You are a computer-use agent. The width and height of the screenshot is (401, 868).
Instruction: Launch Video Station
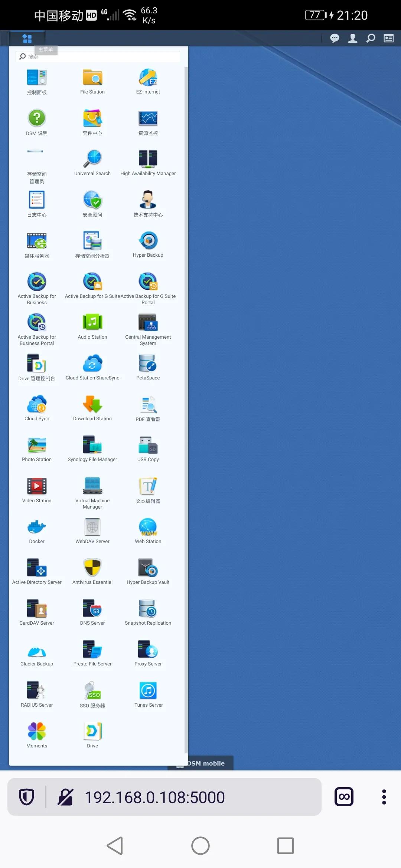click(x=37, y=490)
